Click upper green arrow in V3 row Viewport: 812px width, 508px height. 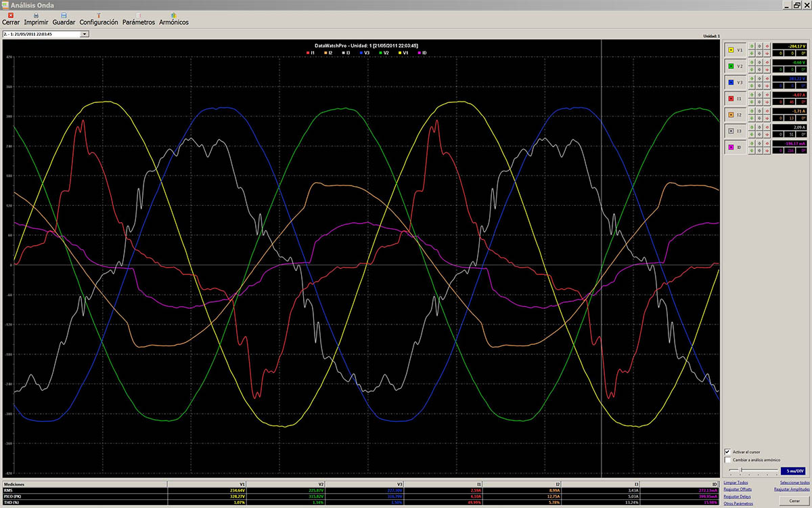pos(752,79)
